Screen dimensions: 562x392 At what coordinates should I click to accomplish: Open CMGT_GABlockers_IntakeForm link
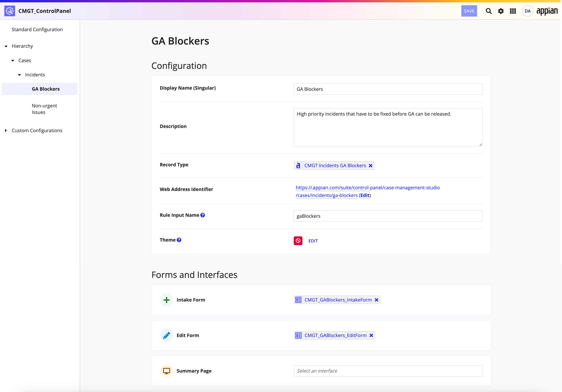pyautogui.click(x=338, y=300)
